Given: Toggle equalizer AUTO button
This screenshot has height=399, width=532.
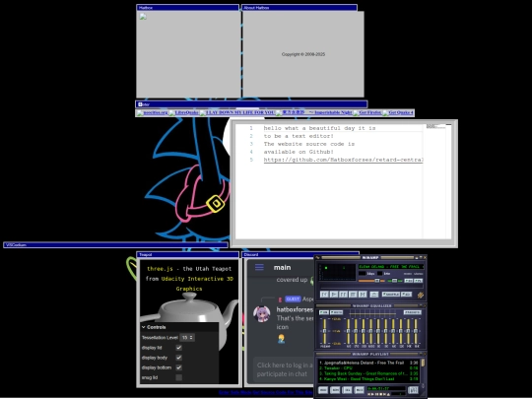Looking at the screenshot, I should point(336,312).
